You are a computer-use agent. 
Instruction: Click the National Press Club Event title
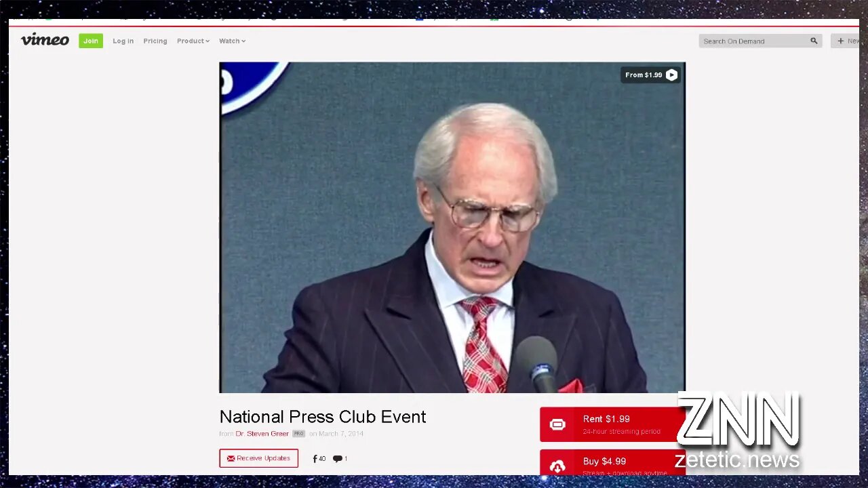(323, 416)
